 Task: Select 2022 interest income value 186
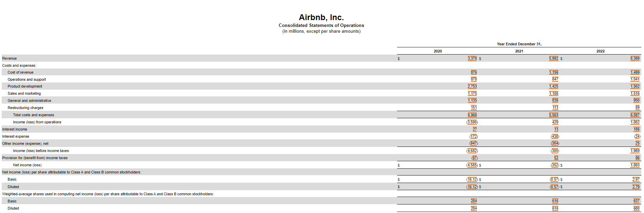pos(636,129)
